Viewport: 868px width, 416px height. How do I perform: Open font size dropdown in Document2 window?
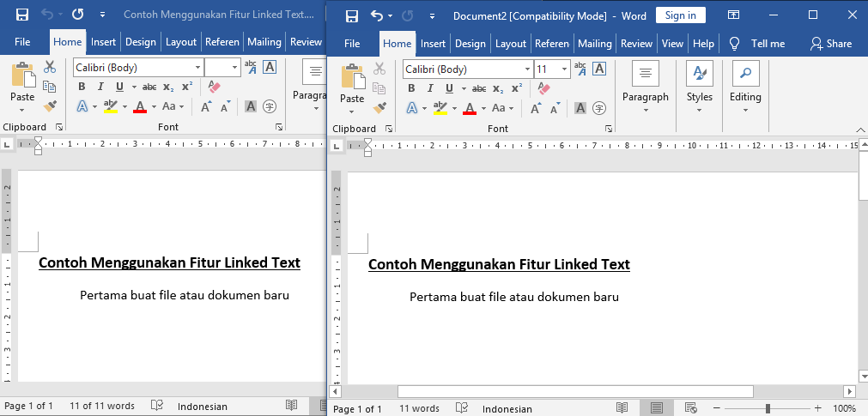[565, 69]
